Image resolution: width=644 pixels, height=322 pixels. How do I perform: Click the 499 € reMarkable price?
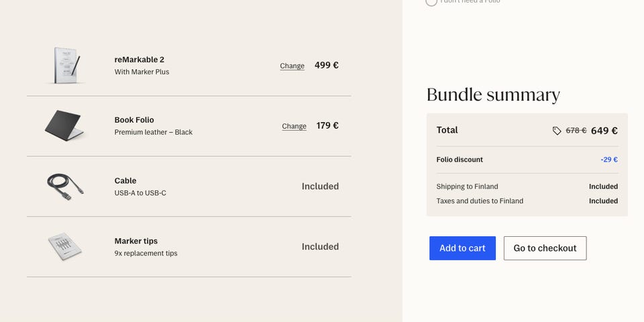(x=327, y=65)
